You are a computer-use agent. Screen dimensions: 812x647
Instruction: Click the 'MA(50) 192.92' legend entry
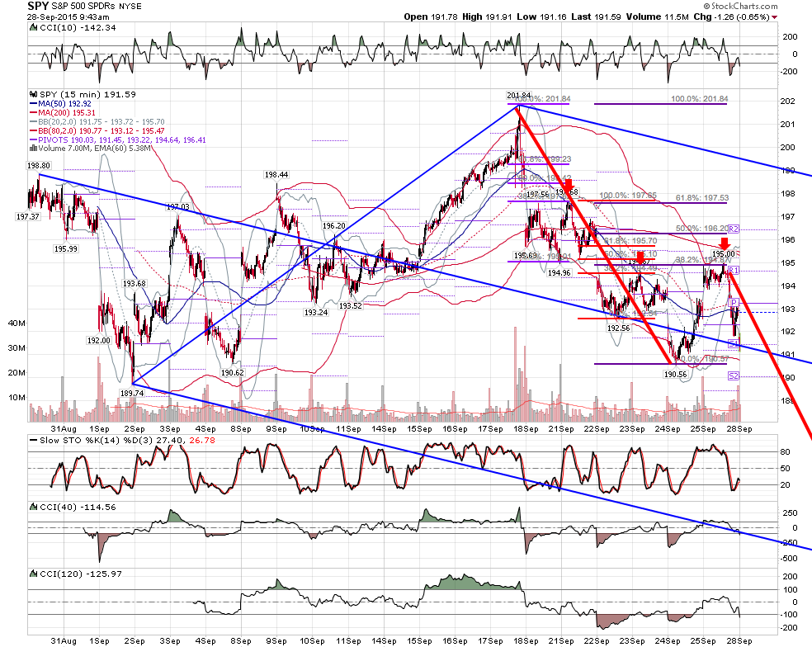click(64, 104)
